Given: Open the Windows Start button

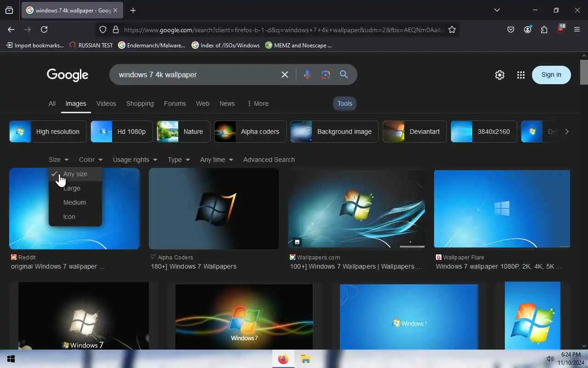Looking at the screenshot, I should click(11, 359).
